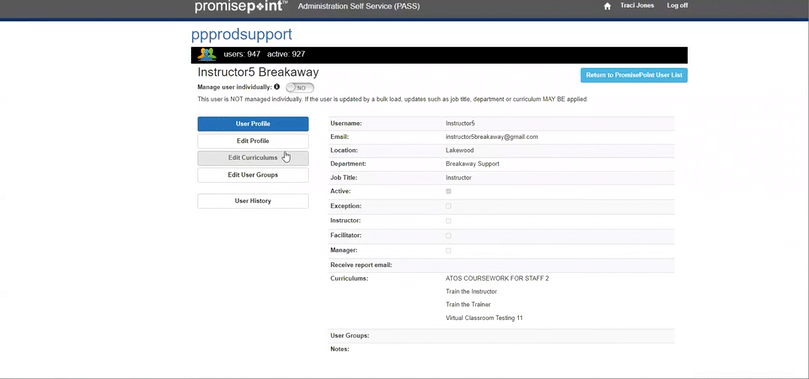Click the active: 927 count
This screenshot has height=379, width=809.
[286, 54]
